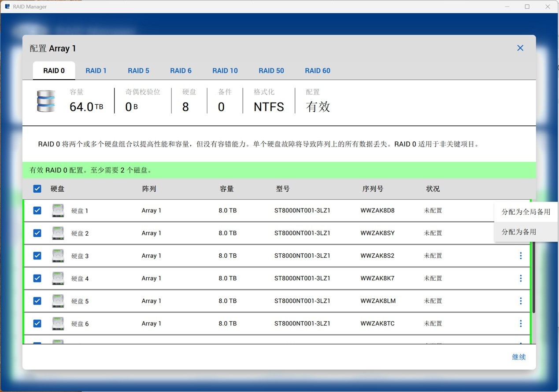This screenshot has width=559, height=392.
Task: Click the ST8000NT001-3LZ1 model of 硬盘 1
Action: [302, 210]
